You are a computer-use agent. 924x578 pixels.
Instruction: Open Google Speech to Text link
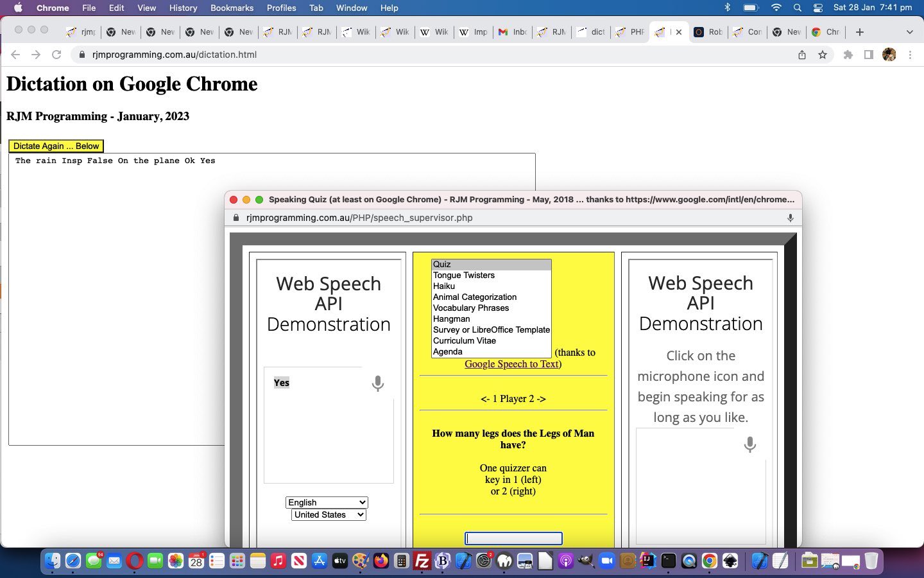(x=511, y=364)
